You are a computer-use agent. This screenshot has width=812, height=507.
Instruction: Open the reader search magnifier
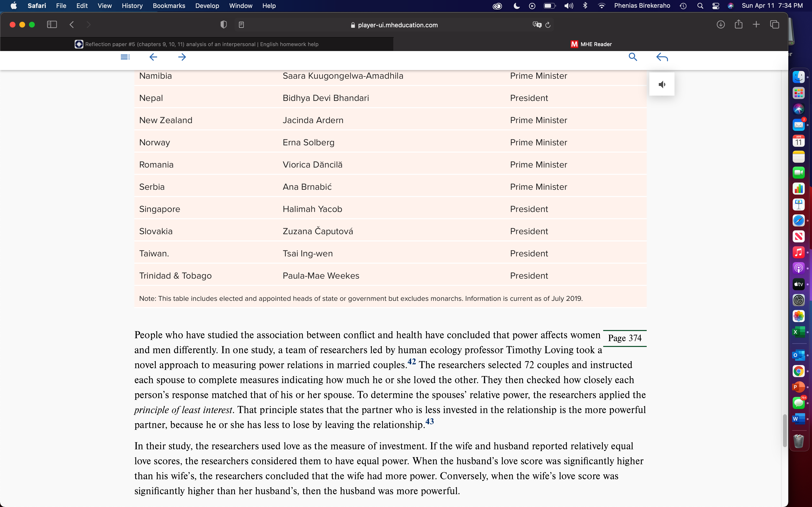point(633,57)
